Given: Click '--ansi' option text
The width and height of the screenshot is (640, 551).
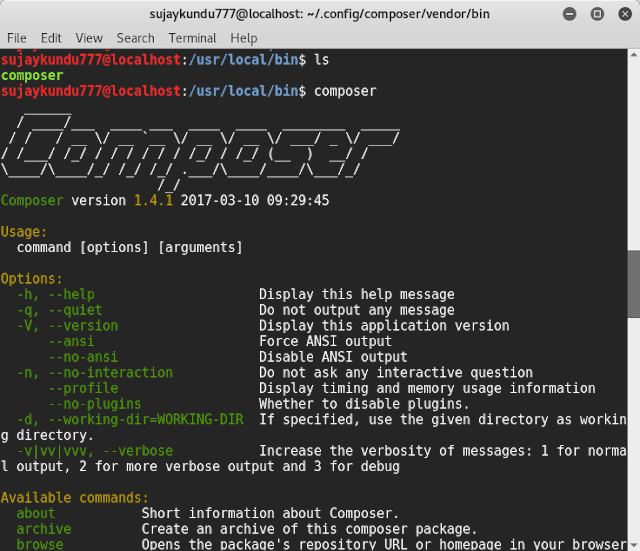Looking at the screenshot, I should pyautogui.click(x=71, y=341).
